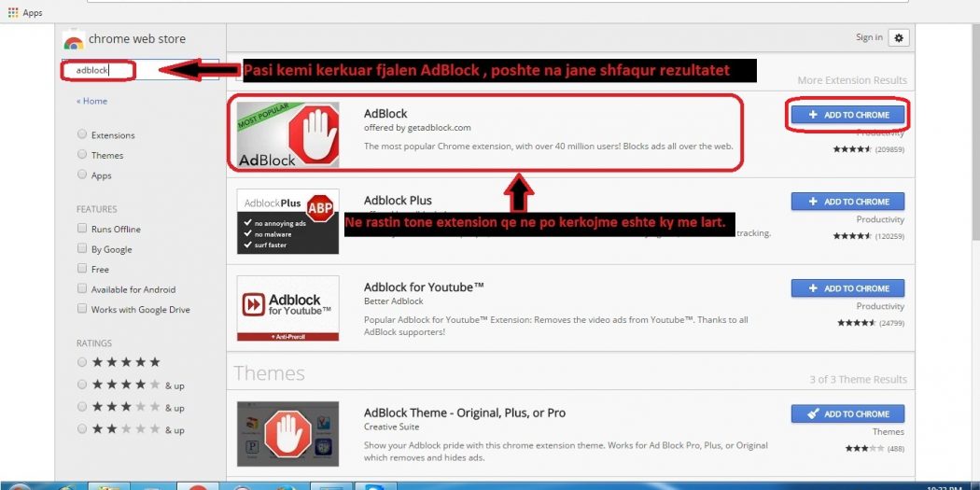Click Better Adblock publisher text
Viewport: 980px width, 490px height.
tap(394, 301)
